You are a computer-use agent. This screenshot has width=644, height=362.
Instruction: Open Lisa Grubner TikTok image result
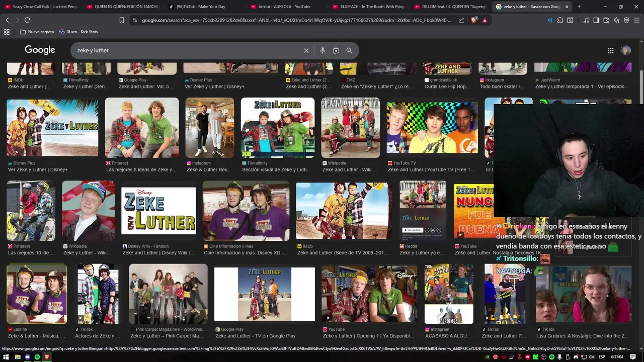pos(583,294)
